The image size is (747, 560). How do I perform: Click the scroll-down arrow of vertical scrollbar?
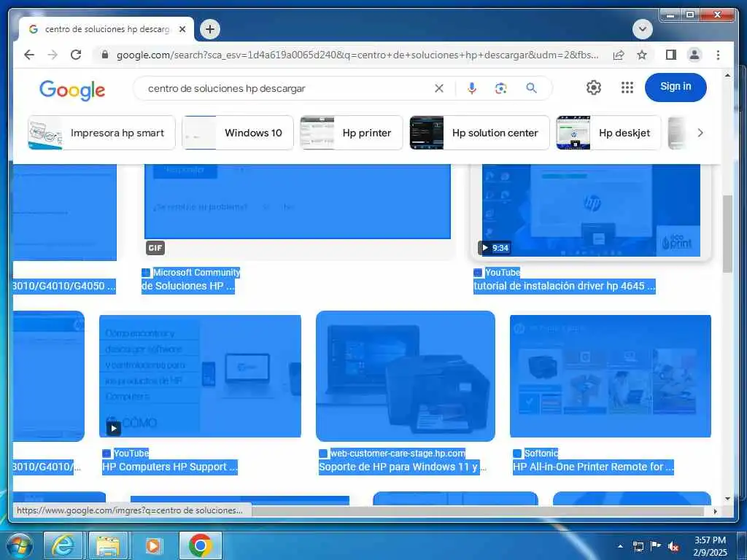click(727, 499)
